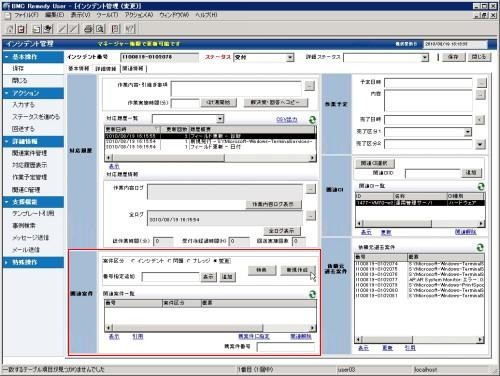This screenshot has height=376, width=500.
Task: Refresh the past incidents list green icon
Action: (480, 247)
